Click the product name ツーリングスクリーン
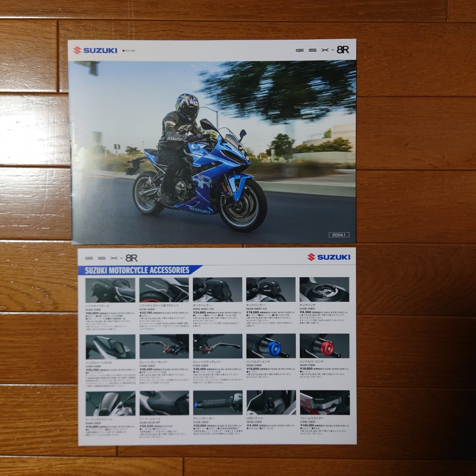Screen dimensions: 476x476 [99, 419]
